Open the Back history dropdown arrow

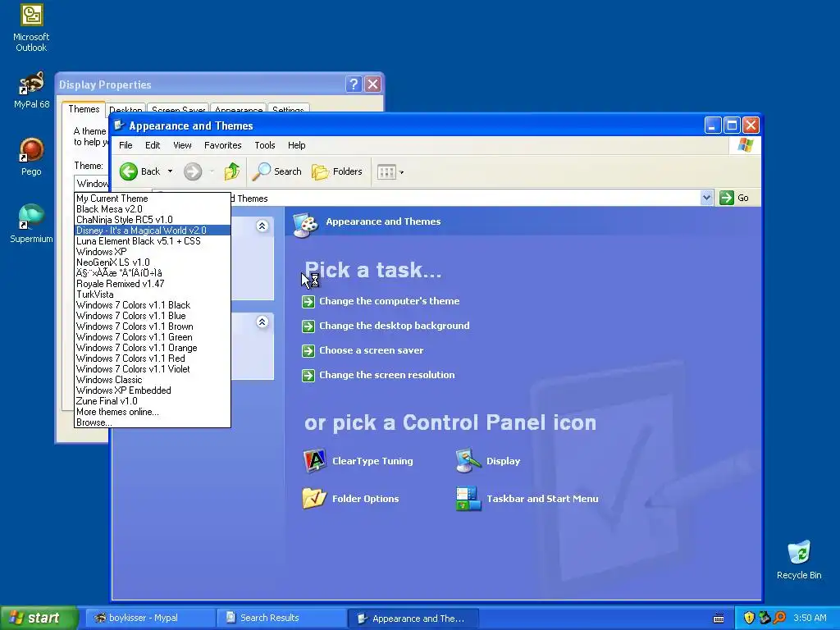point(171,171)
